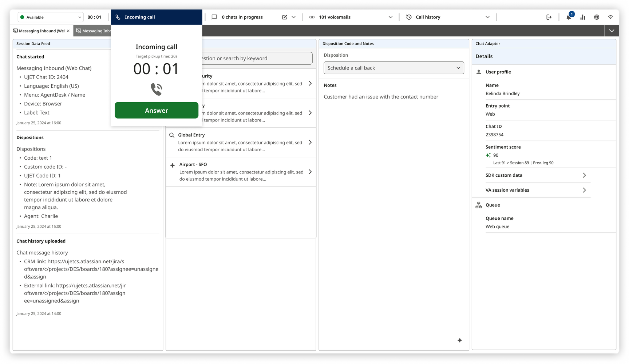The width and height of the screenshot is (629, 364).
Task: Expand the tab bar chevron on right
Action: pyautogui.click(x=612, y=31)
